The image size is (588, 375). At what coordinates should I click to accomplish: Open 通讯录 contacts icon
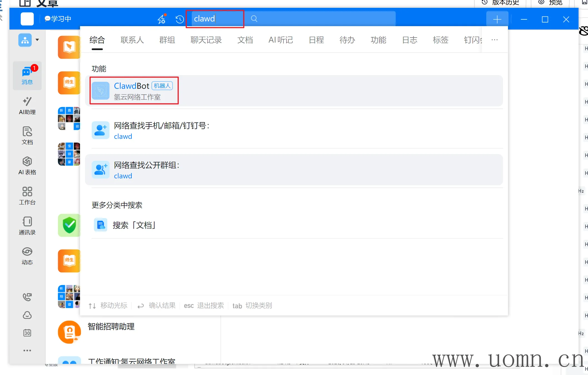[x=27, y=226]
